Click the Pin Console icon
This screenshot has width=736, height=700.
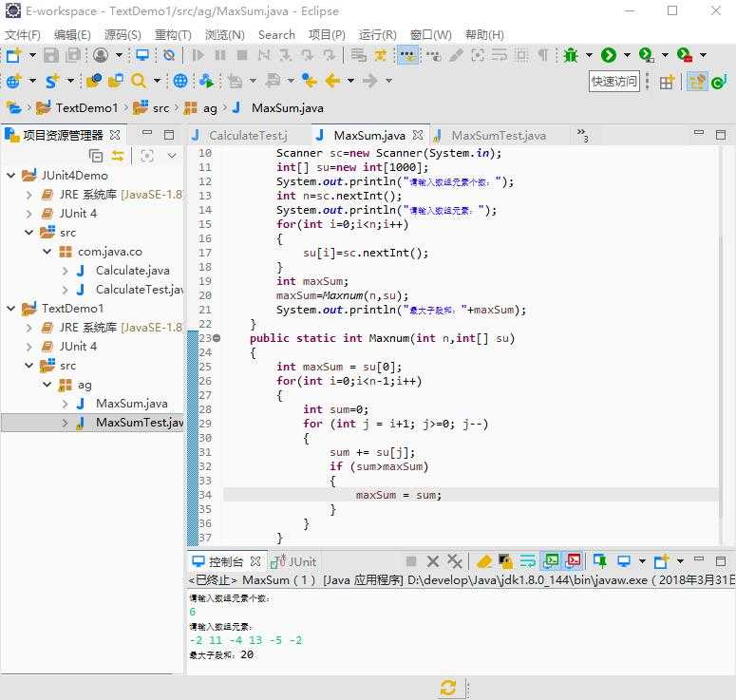point(600,561)
